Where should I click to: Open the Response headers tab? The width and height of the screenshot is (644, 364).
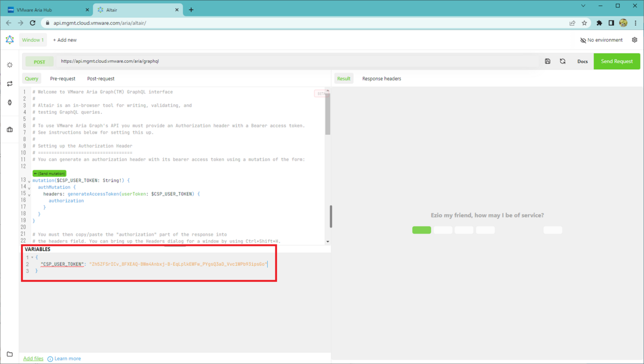(x=382, y=78)
